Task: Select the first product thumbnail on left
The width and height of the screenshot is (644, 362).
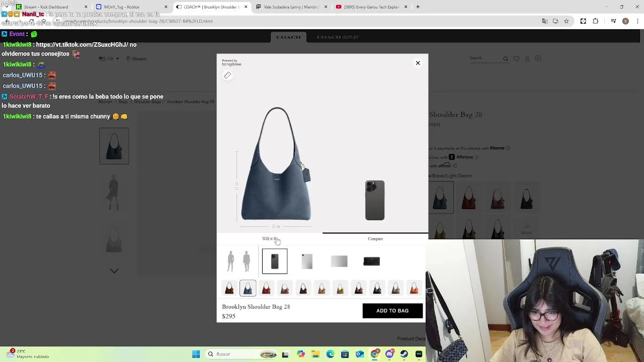Action: coord(114,146)
